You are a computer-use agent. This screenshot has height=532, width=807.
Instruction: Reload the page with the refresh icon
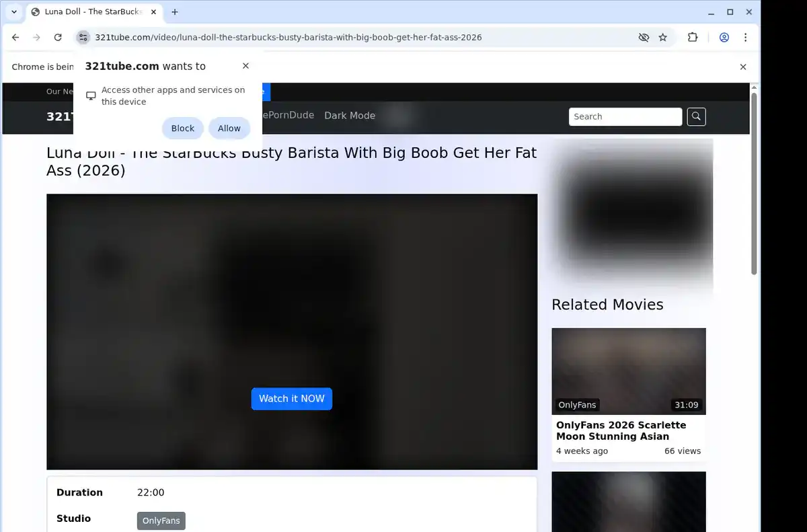(x=58, y=38)
